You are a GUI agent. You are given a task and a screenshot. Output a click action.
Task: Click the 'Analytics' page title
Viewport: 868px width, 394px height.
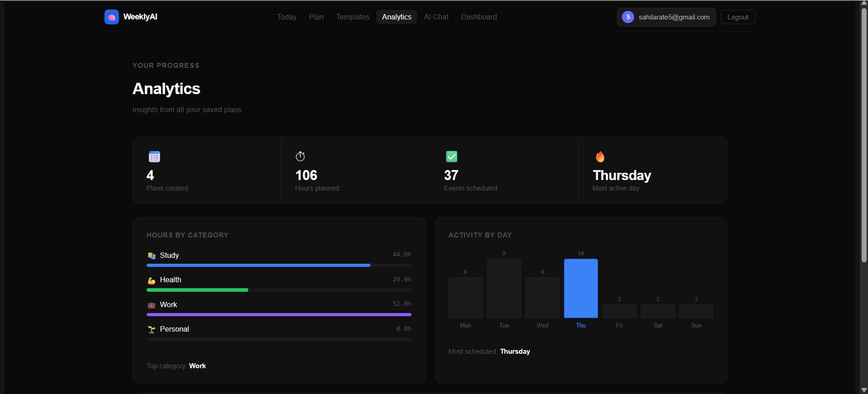pos(166,89)
